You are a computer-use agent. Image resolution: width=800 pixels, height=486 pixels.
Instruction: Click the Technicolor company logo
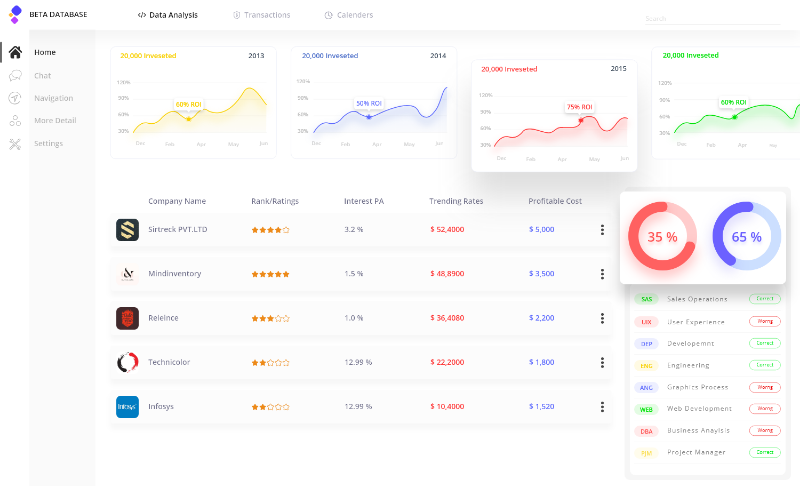pyautogui.click(x=127, y=362)
